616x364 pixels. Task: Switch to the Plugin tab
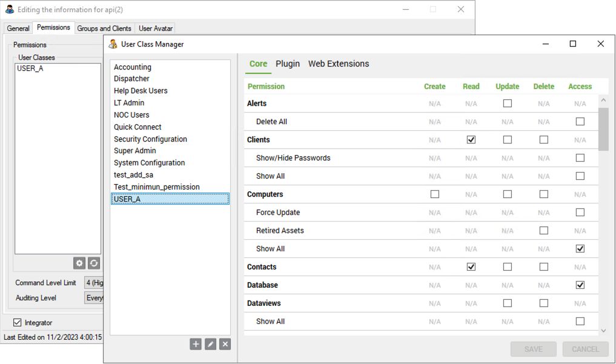point(288,64)
